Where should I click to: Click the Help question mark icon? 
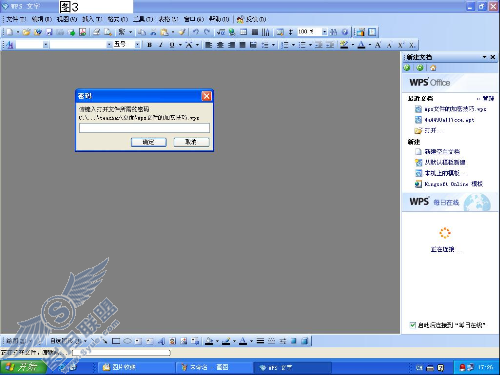click(345, 32)
